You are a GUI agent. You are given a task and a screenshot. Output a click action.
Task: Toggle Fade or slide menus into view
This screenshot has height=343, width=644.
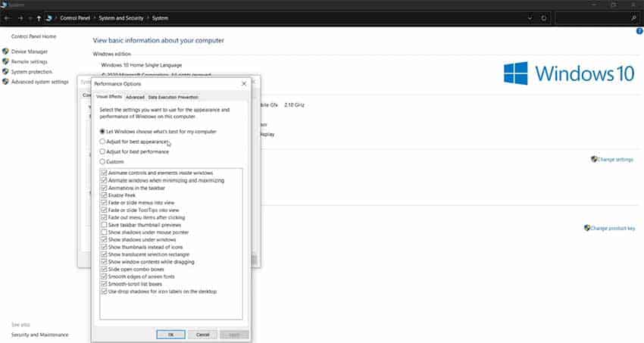[105, 203]
